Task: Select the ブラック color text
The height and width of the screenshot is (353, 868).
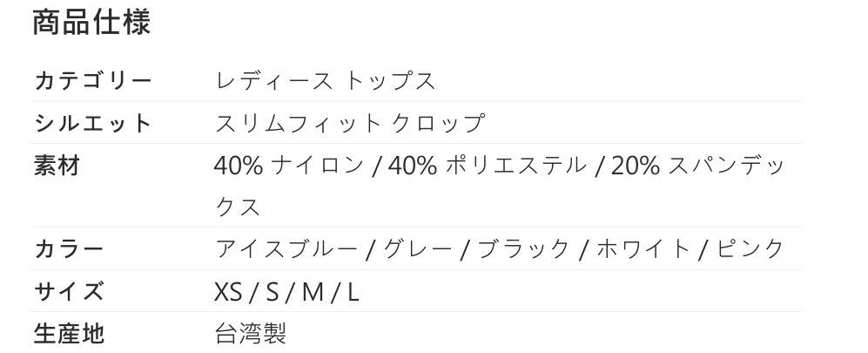Action: click(x=522, y=248)
